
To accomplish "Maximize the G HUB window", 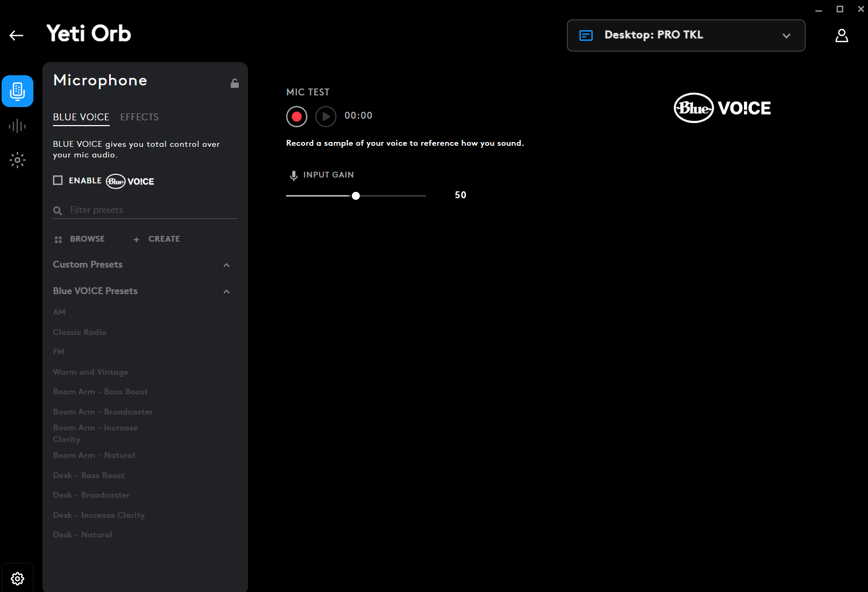I will [840, 9].
